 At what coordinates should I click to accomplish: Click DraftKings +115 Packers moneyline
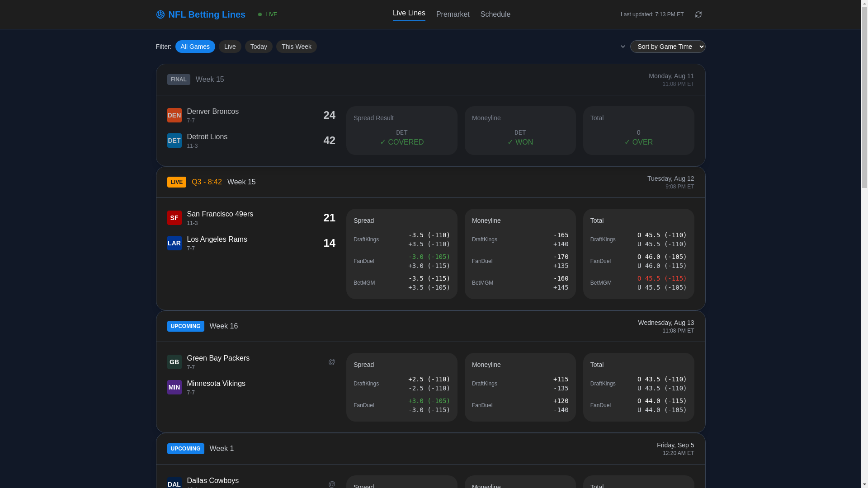561,379
